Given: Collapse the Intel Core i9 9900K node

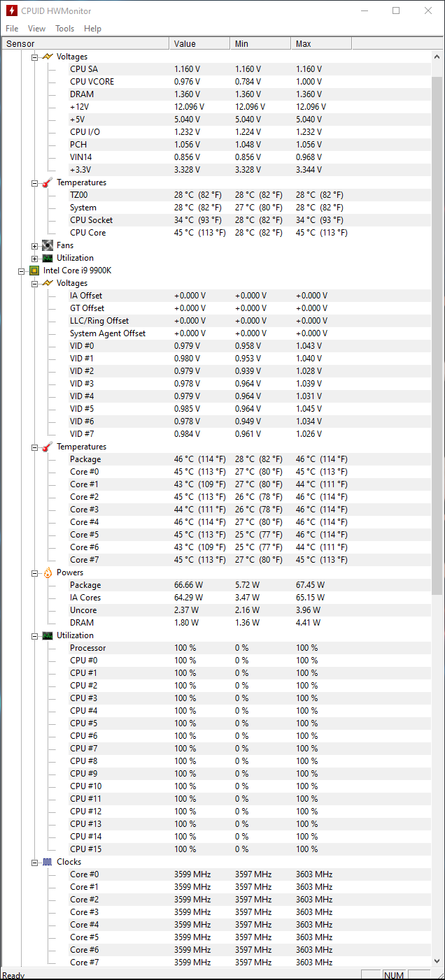Looking at the screenshot, I should [x=22, y=271].
